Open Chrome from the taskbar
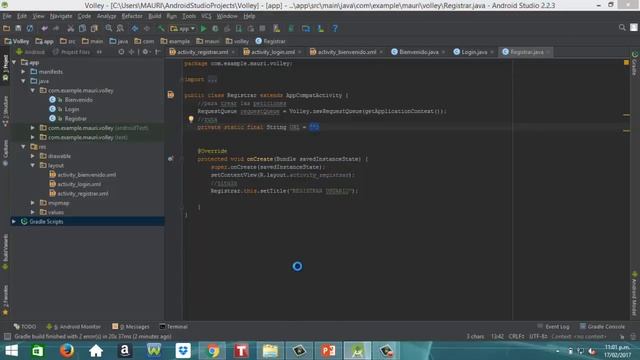 212,351
